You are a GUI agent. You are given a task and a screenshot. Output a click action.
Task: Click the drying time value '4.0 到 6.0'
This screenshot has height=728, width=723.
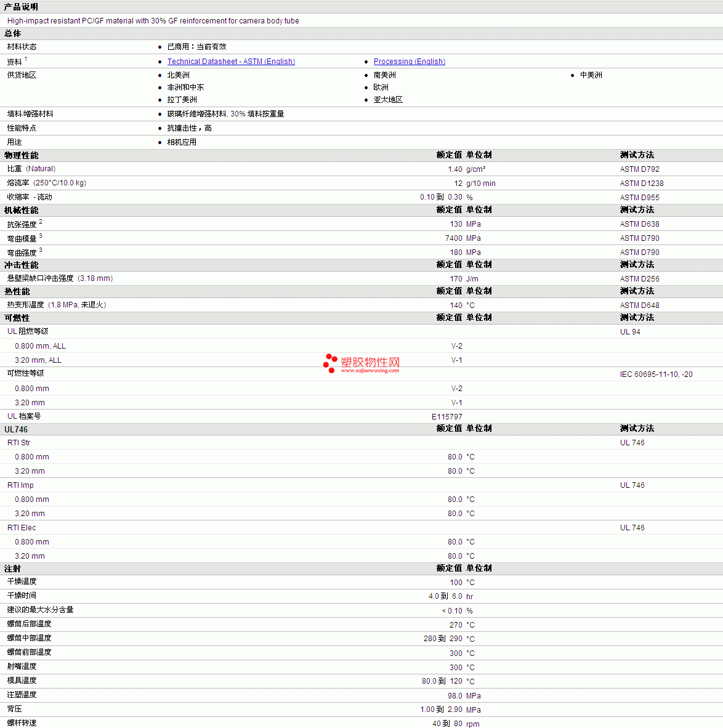(445, 597)
